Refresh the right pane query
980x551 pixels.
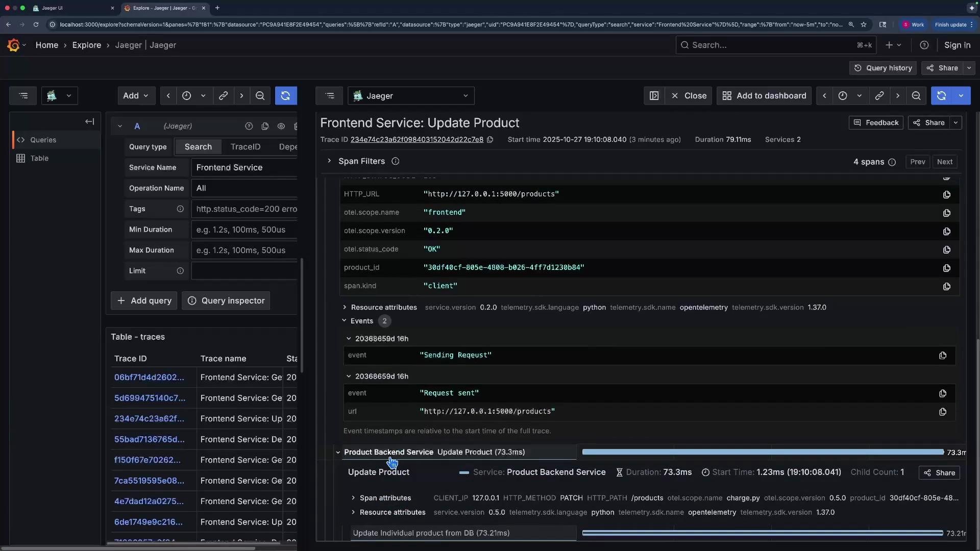pyautogui.click(x=941, y=96)
